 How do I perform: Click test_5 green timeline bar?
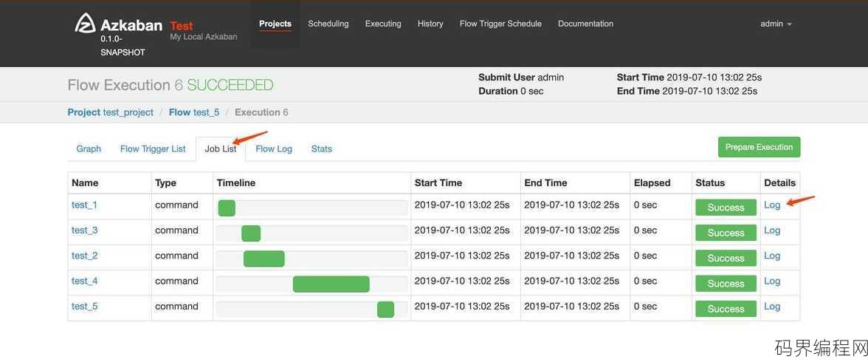pyautogui.click(x=385, y=310)
